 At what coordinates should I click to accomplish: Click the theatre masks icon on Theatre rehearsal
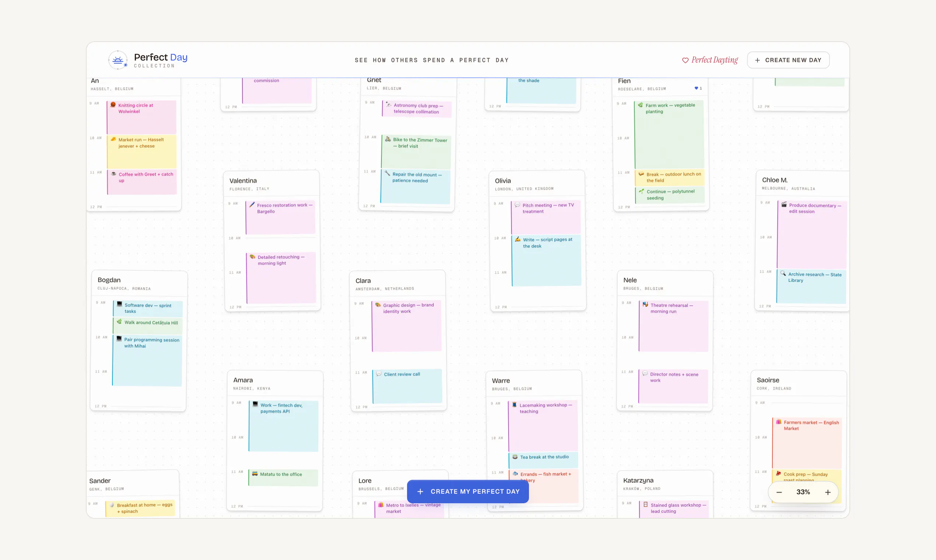click(x=645, y=305)
